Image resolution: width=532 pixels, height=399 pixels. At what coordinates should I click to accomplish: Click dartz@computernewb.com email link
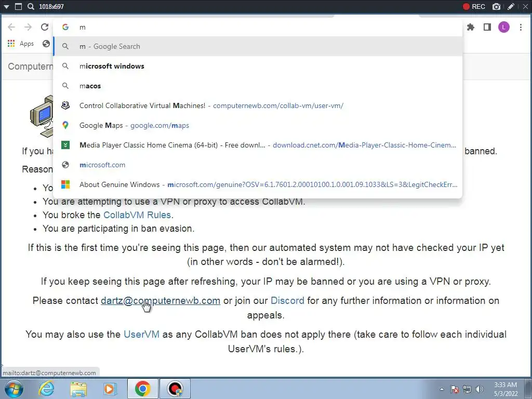(161, 301)
